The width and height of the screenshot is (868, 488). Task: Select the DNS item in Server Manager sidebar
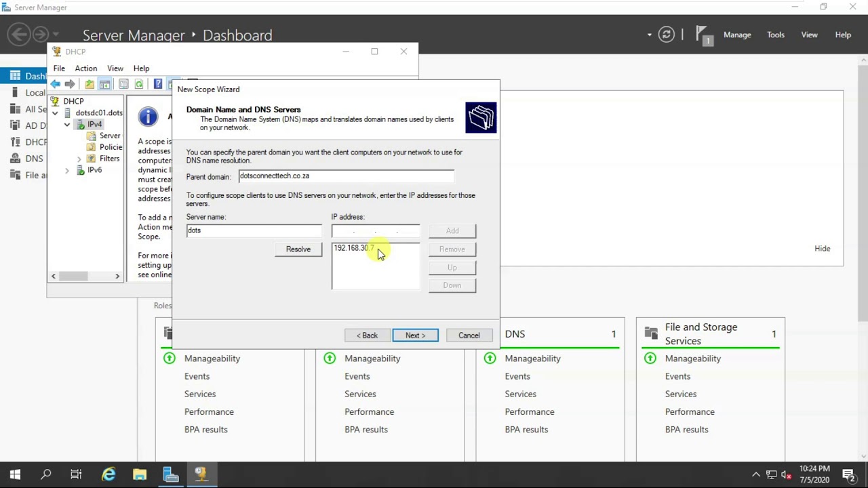(x=34, y=159)
